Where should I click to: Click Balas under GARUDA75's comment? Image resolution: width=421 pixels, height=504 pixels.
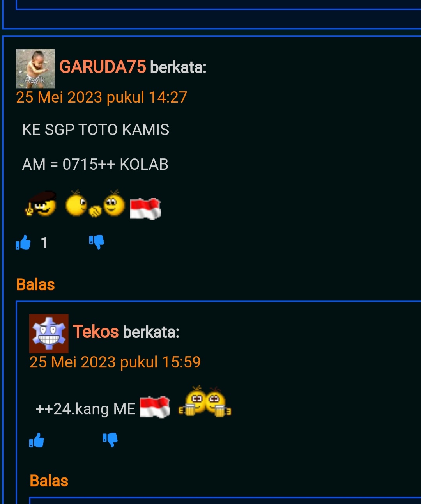click(x=35, y=285)
